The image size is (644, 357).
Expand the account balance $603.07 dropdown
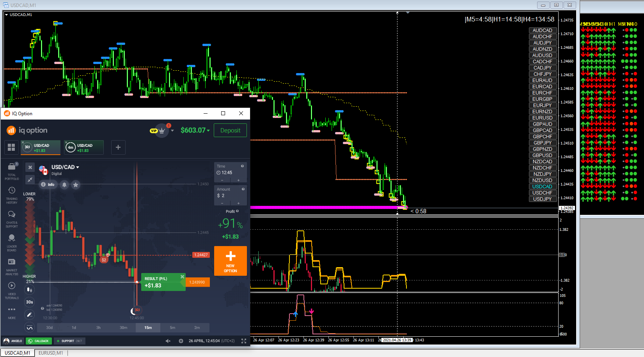[195, 130]
